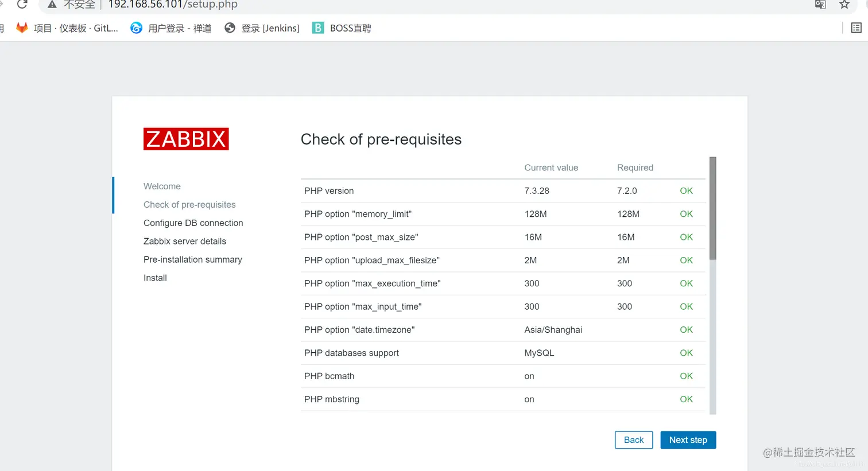Click PHP option "upload_max_filesize" label
This screenshot has height=471, width=868.
coord(372,260)
